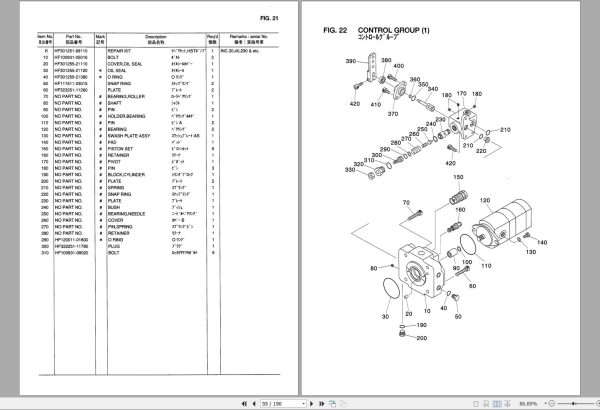Viewport: 600px width, 410px height.
Task: Click the zoom percentage value 56.89%
Action: click(x=528, y=403)
